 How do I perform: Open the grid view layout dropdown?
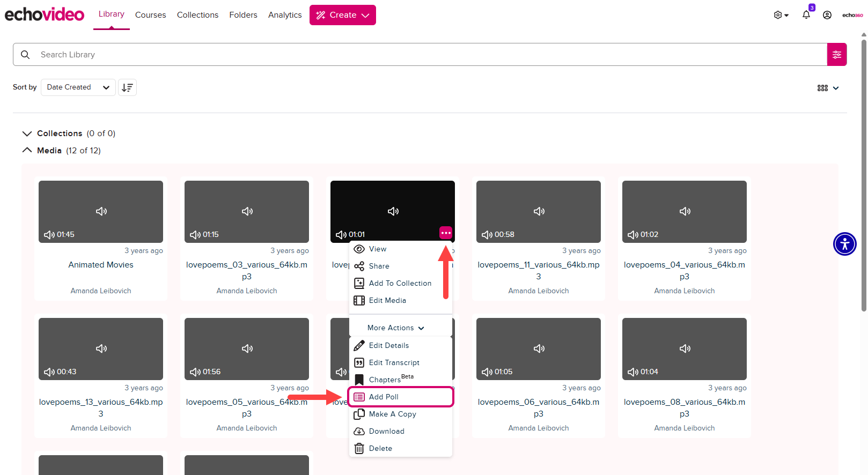[x=827, y=88]
